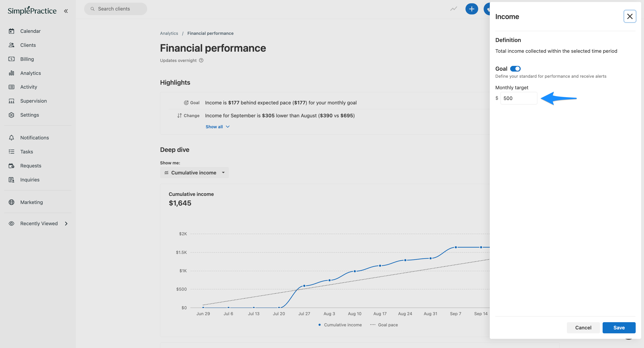Click the Sep 7 chart data point
644x348 pixels.
click(x=455, y=247)
